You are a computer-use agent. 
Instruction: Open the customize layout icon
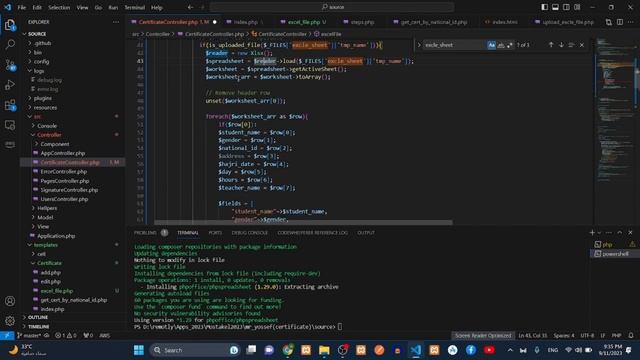[577, 7]
